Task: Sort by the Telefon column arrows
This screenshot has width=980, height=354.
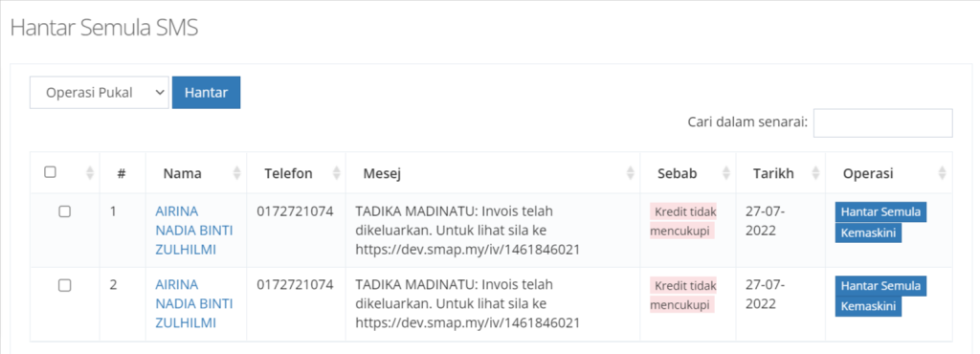Action: tap(337, 173)
